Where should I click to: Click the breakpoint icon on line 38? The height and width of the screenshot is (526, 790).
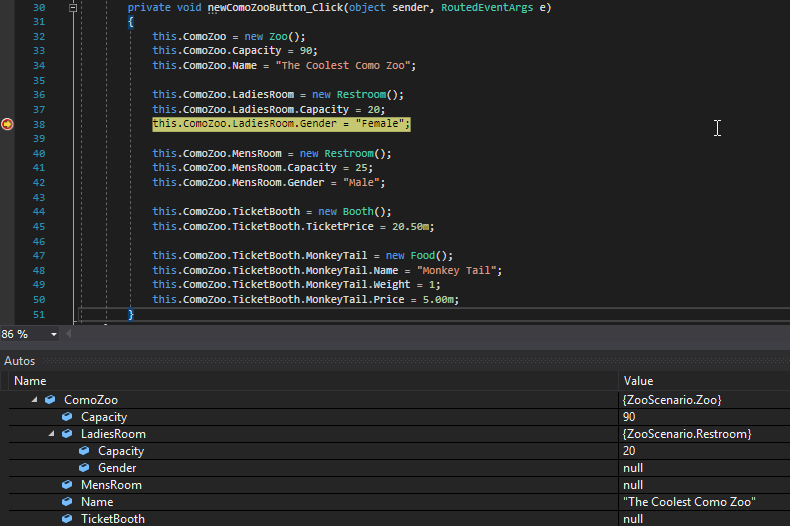pos(7,124)
